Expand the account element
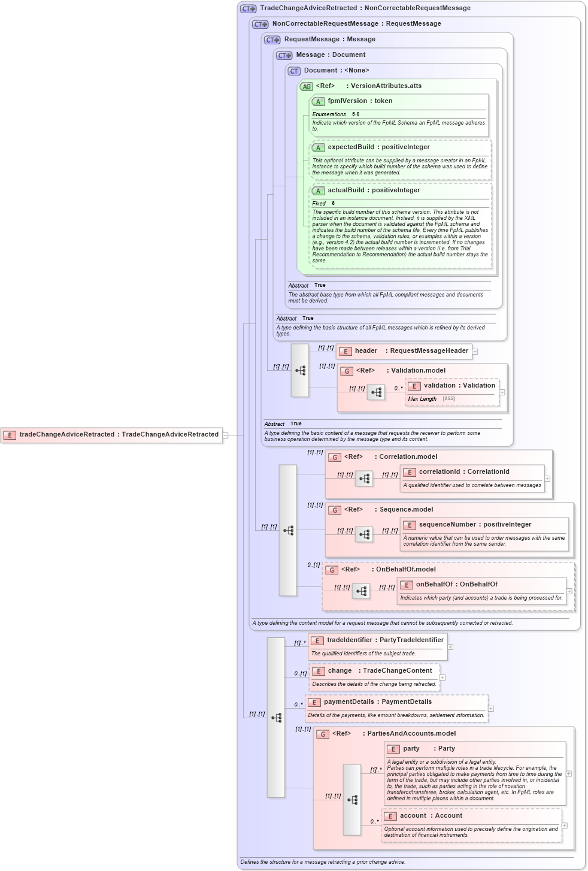Image resolution: width=588 pixels, height=871 pixels. coord(565,825)
